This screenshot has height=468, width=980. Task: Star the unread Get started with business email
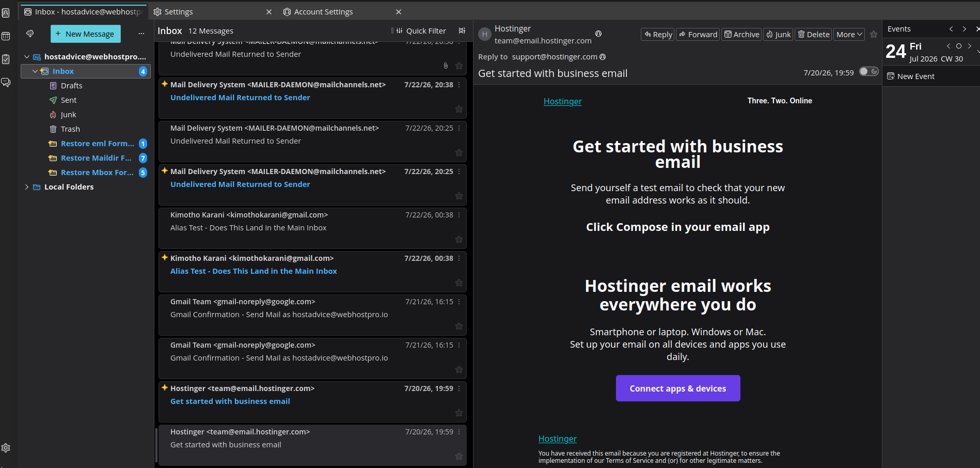pos(459,413)
